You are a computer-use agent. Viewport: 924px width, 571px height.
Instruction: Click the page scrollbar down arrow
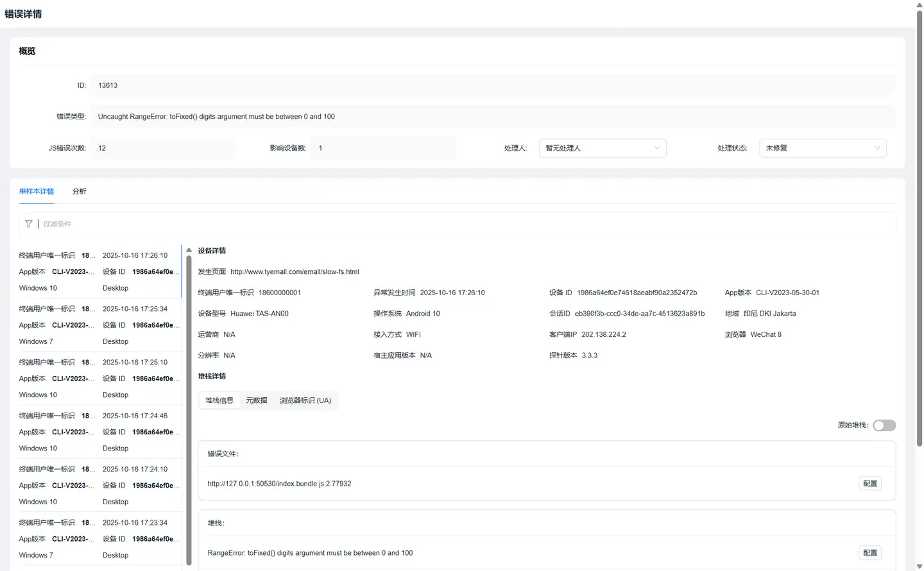pyautogui.click(x=919, y=567)
